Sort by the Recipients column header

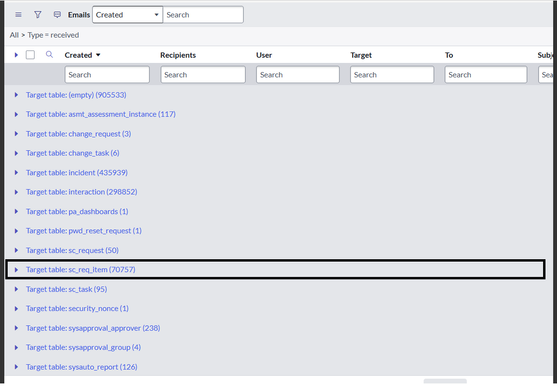[x=178, y=55]
